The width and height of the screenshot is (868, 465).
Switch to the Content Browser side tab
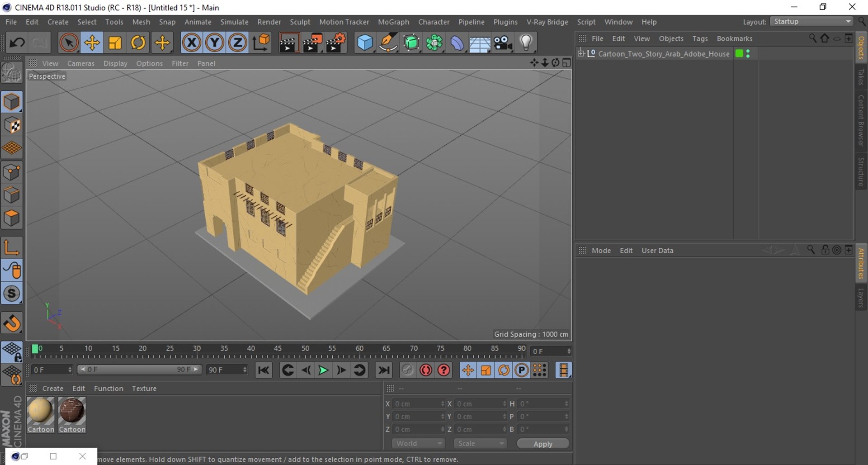pos(861,120)
